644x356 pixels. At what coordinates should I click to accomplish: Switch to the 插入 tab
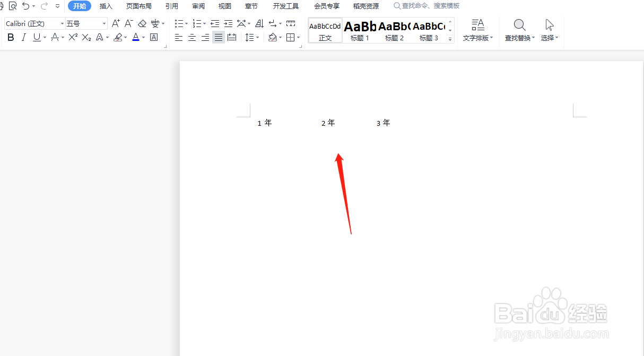pos(106,6)
